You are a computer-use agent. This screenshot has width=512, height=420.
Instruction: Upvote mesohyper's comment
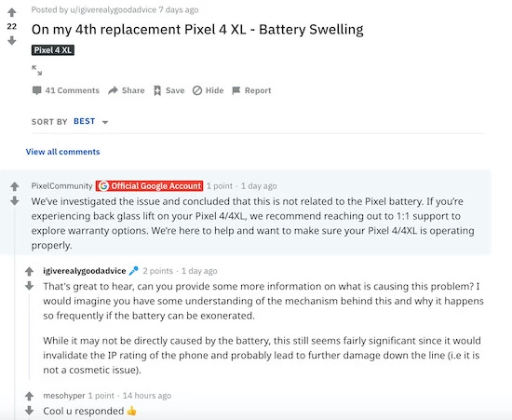click(30, 396)
